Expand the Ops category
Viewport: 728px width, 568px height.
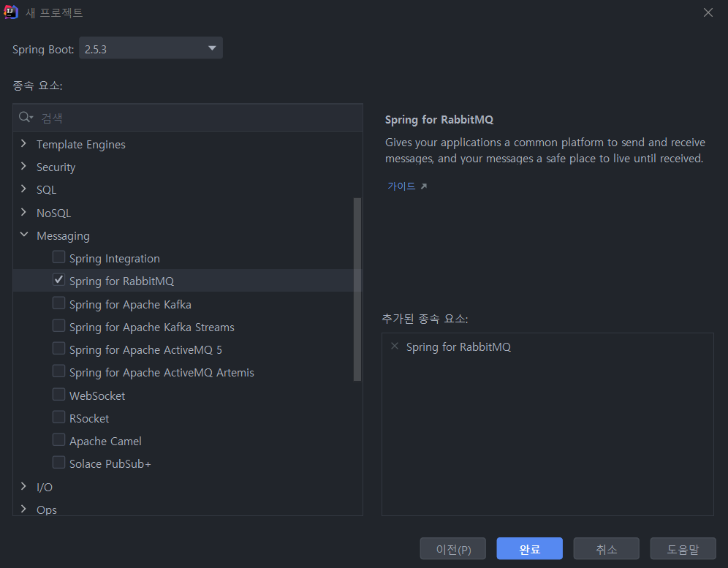click(23, 509)
